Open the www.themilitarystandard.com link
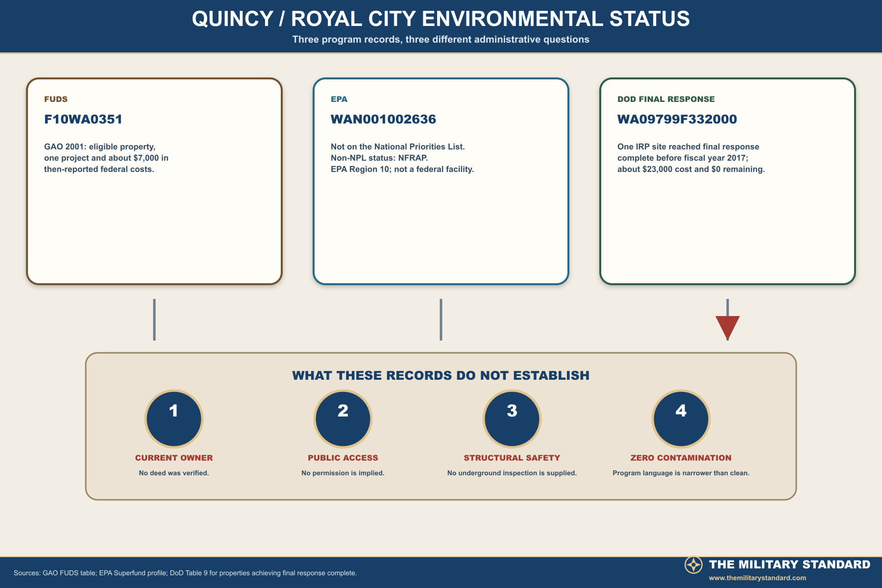This screenshot has width=882, height=588. pos(758,578)
